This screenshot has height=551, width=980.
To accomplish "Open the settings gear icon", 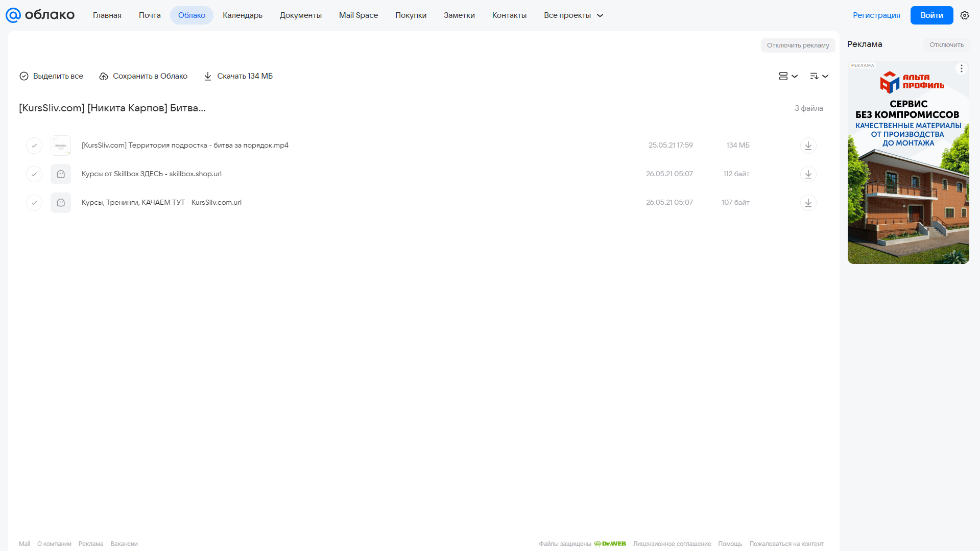I will tap(965, 15).
